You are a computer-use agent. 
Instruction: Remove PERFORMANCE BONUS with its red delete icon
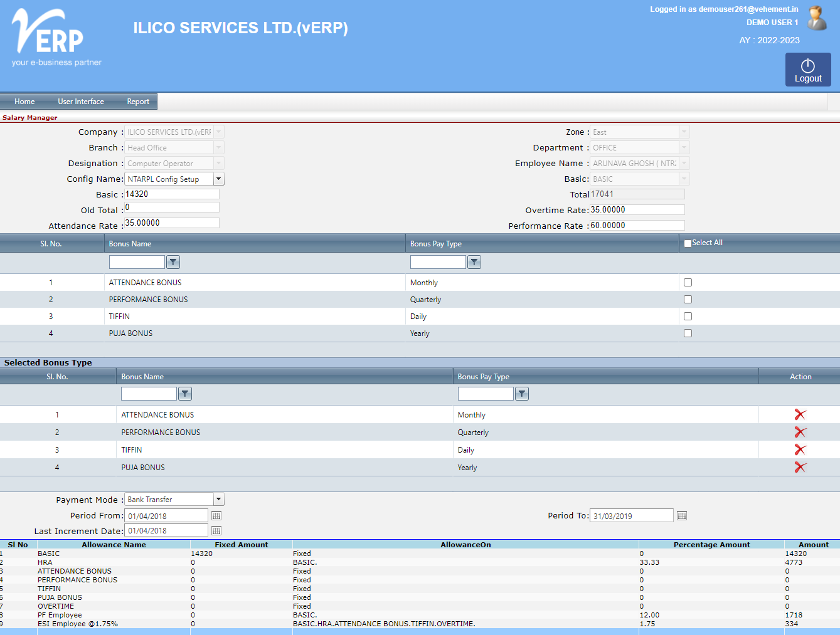(800, 432)
